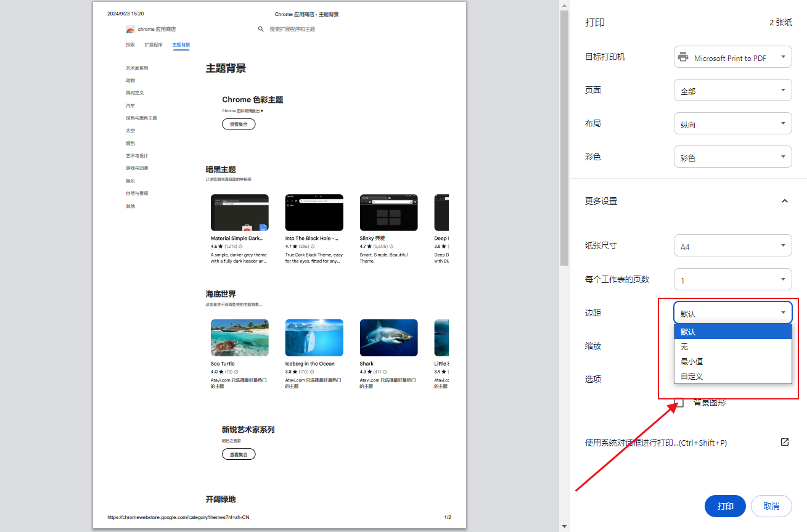
Task: Open the 彩色 color dropdown
Action: coord(732,157)
